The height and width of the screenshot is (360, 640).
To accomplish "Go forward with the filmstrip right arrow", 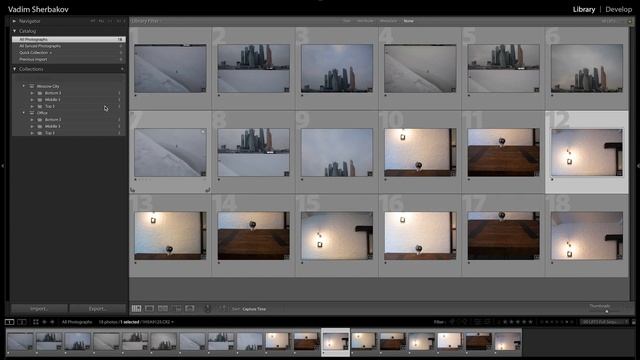I will pos(52,322).
